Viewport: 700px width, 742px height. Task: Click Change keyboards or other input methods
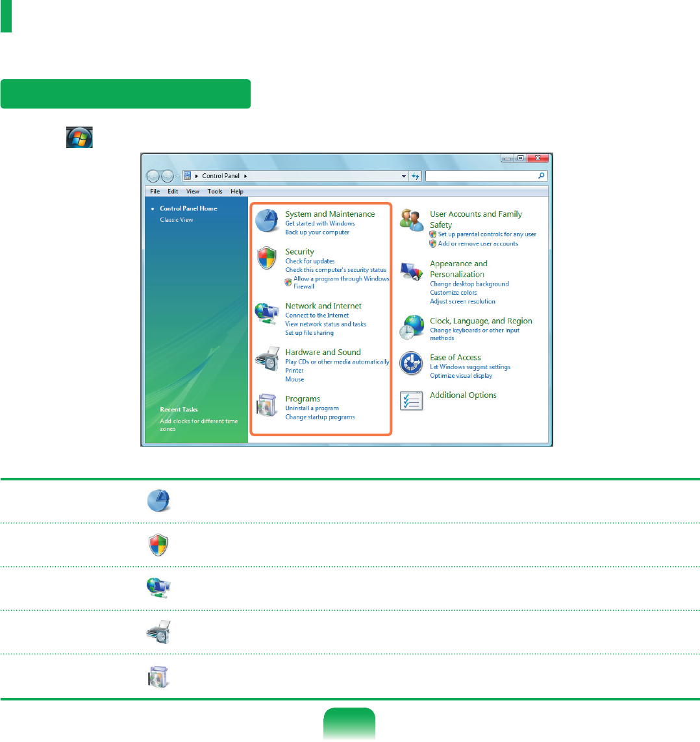tap(475, 334)
